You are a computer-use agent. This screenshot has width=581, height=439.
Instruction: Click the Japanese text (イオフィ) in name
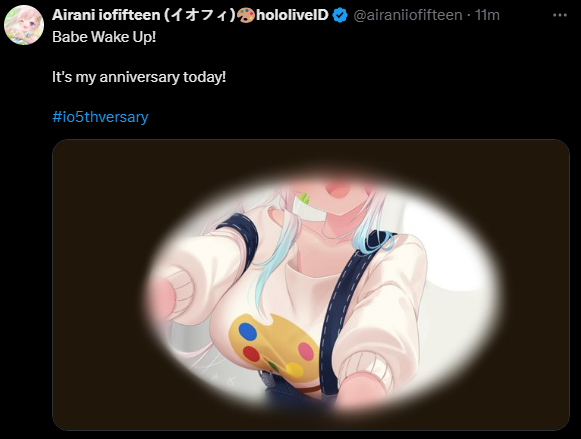pyautogui.click(x=200, y=15)
